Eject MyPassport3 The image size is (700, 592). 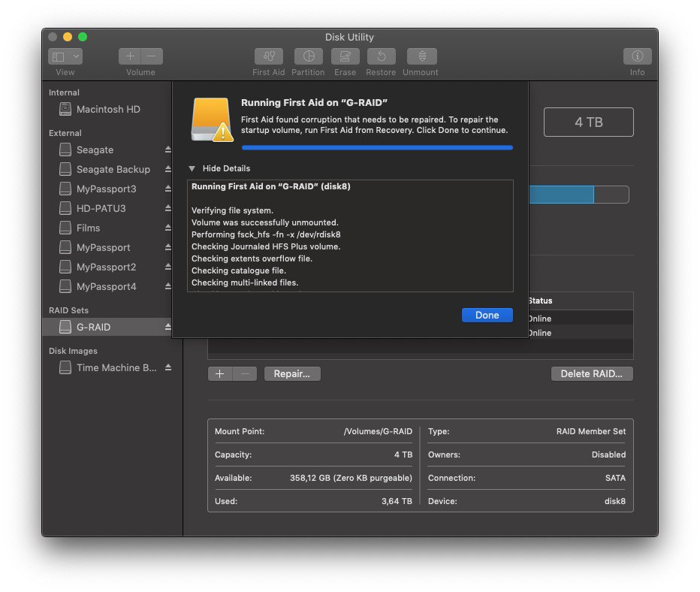pos(167,189)
